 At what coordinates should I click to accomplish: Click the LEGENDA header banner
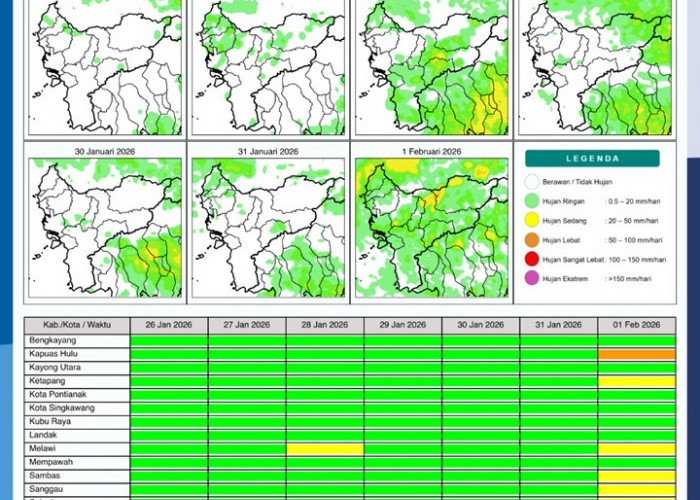click(x=593, y=158)
